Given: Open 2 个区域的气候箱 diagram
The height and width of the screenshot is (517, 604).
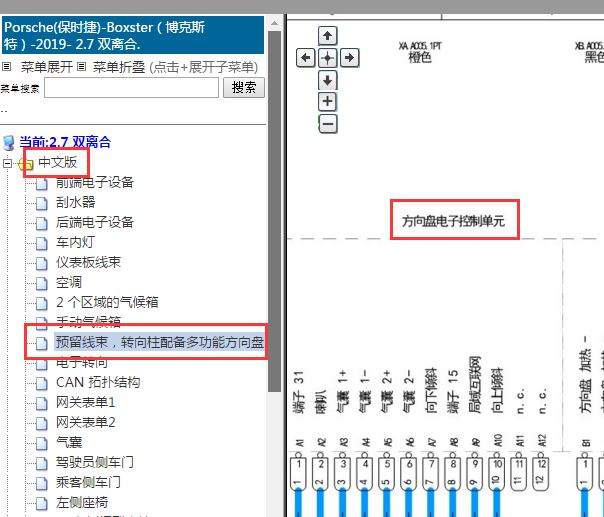Looking at the screenshot, I should 107,302.
